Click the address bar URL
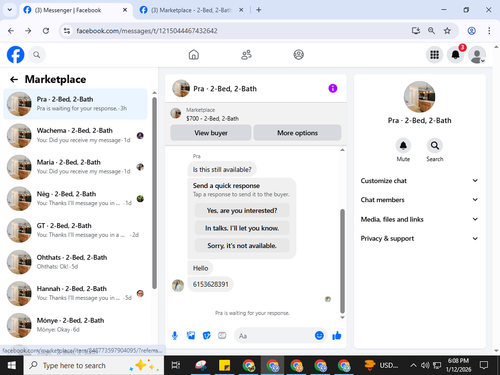The image size is (500, 375). click(147, 31)
